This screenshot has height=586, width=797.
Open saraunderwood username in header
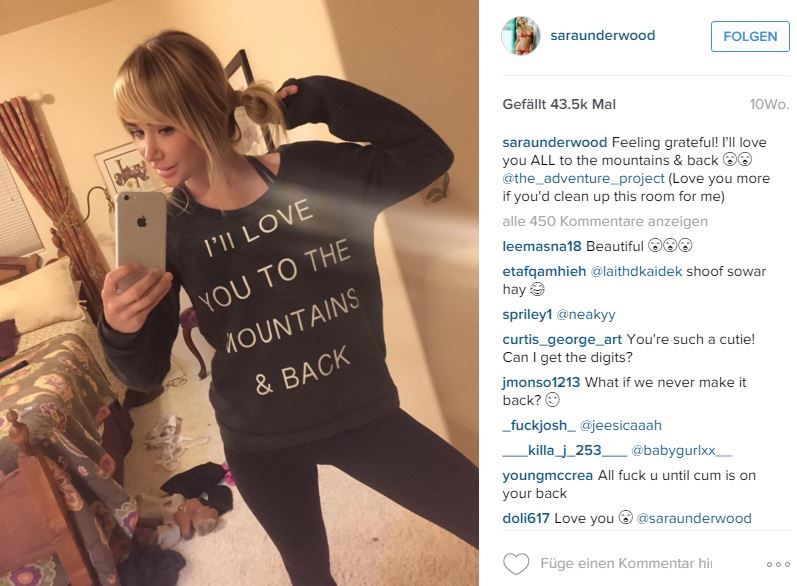coord(602,36)
